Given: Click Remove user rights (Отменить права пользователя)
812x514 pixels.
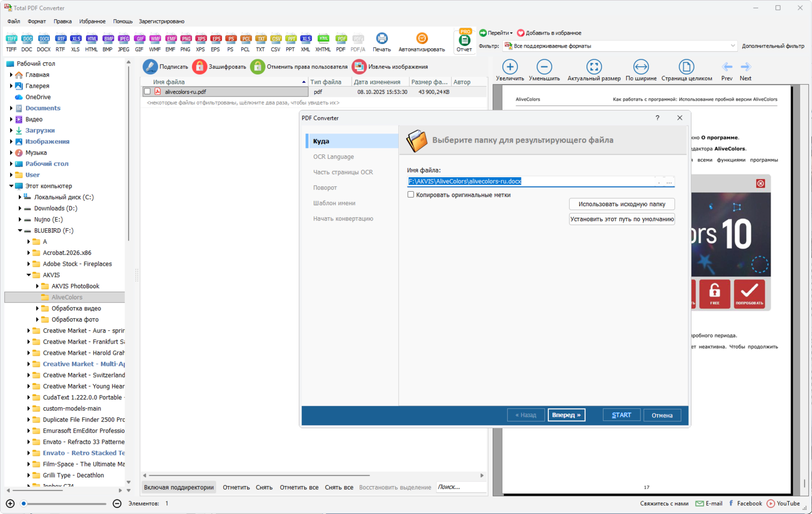Looking at the screenshot, I should point(299,67).
